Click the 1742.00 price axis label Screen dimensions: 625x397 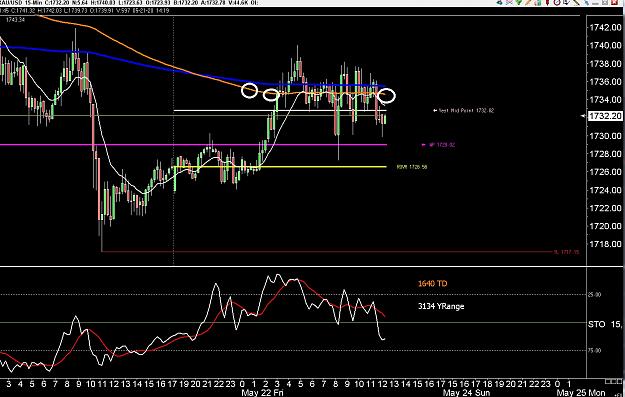pos(605,28)
